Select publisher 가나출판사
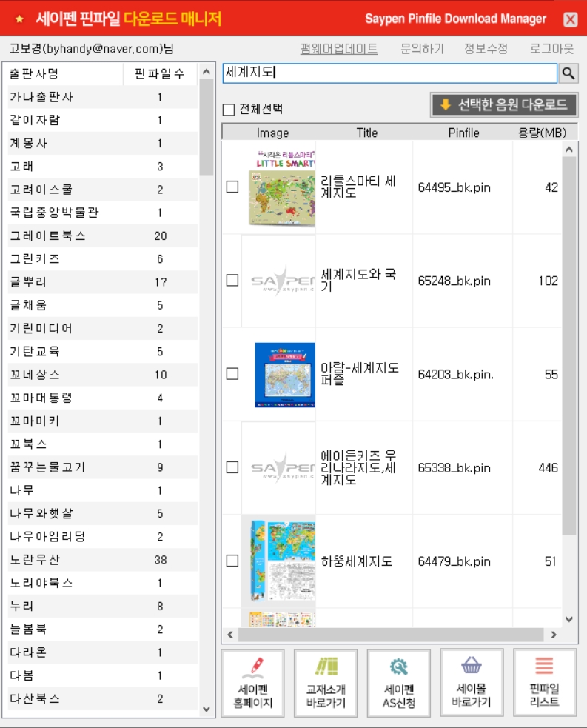This screenshot has width=587, height=728. 103,96
